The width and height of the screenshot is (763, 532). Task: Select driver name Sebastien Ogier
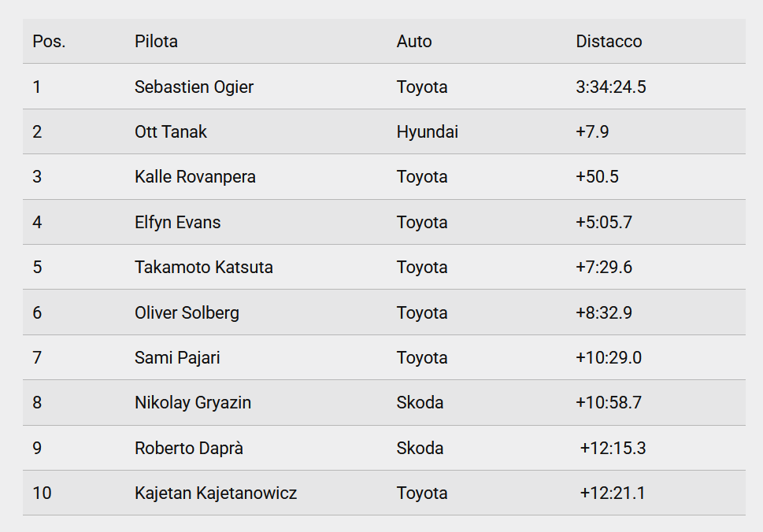(194, 87)
